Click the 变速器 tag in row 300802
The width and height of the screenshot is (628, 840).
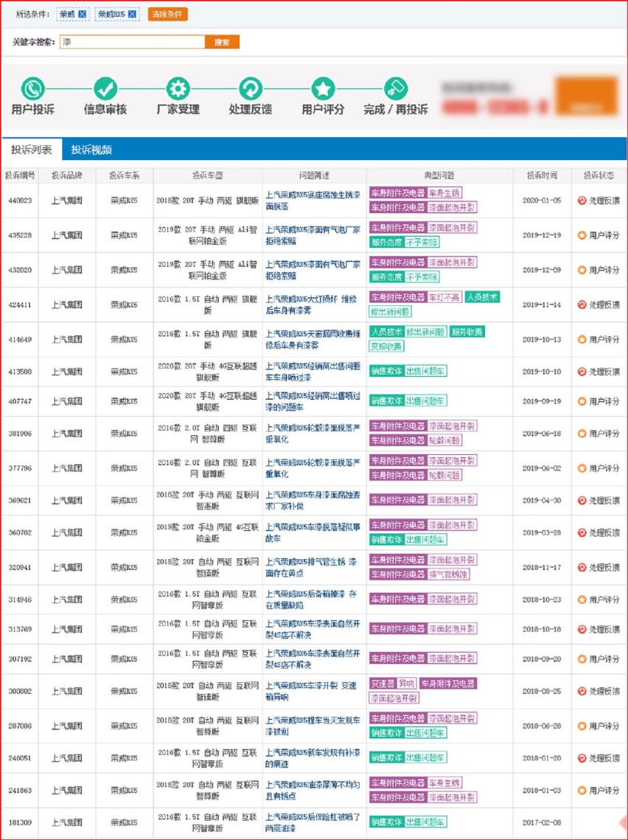pyautogui.click(x=383, y=684)
